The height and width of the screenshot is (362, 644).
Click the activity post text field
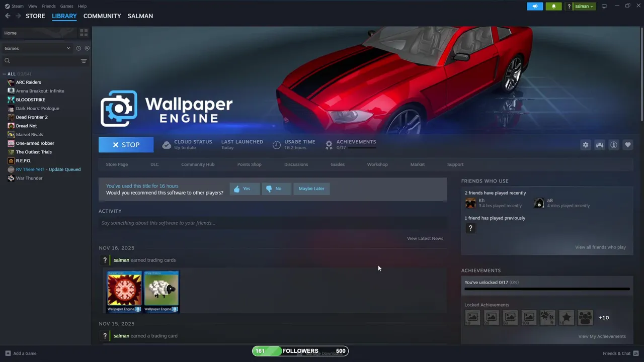pos(273,223)
